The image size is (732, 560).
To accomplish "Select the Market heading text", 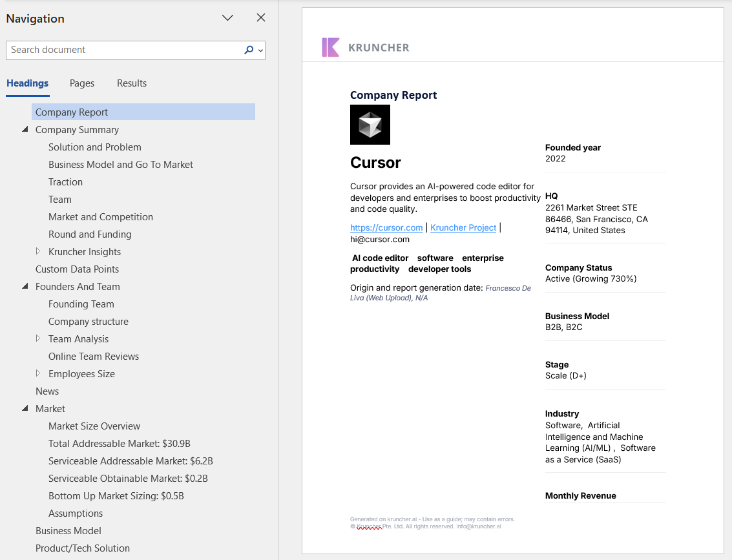I will click(50, 409).
